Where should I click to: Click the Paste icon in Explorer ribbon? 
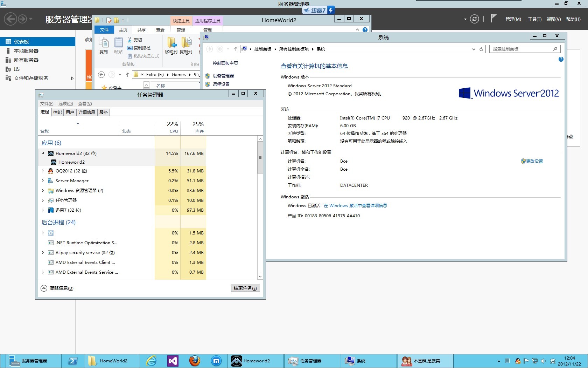118,46
